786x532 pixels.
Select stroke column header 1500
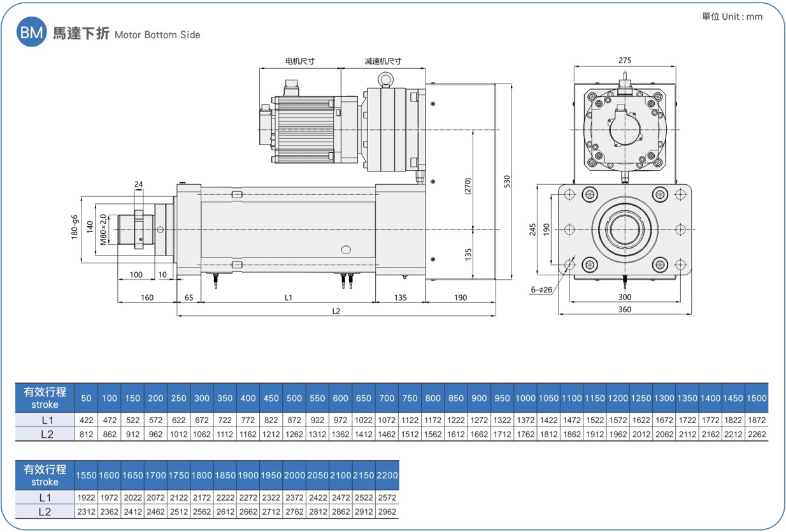(757, 398)
